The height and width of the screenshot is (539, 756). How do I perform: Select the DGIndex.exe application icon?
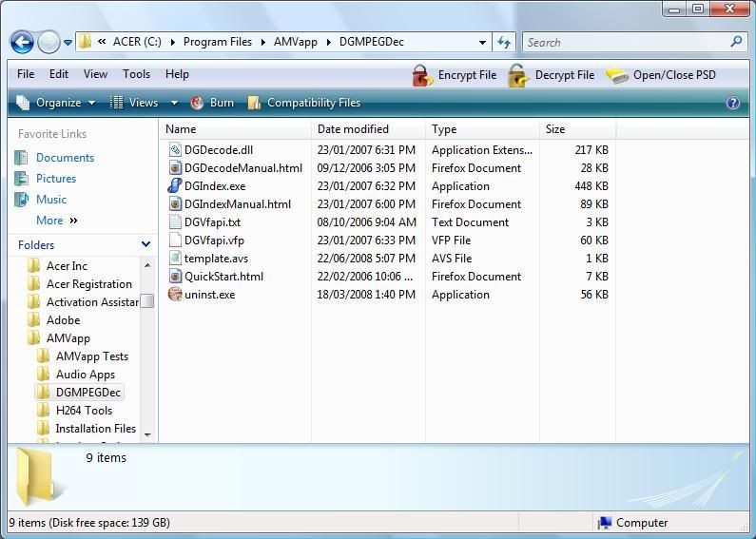pyautogui.click(x=175, y=186)
